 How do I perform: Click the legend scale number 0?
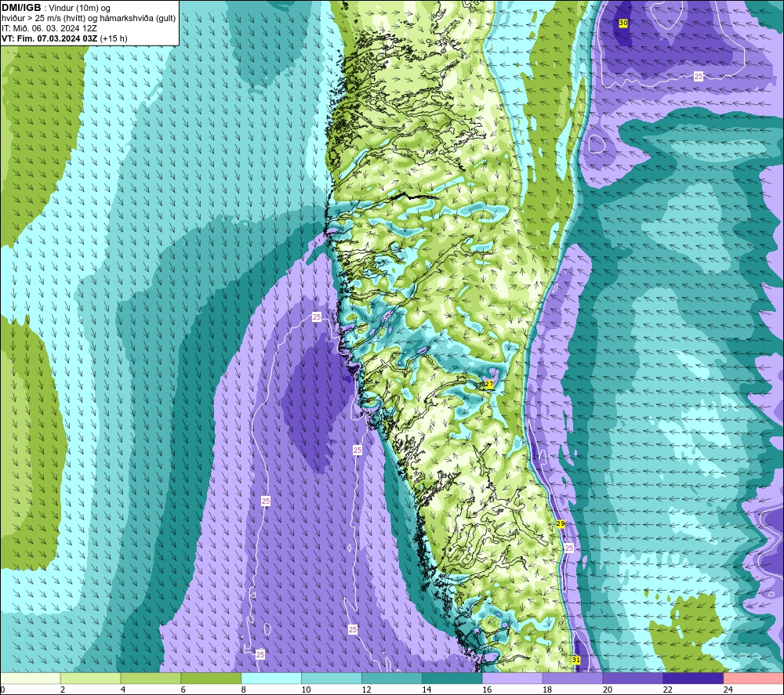pyautogui.click(x=2, y=690)
